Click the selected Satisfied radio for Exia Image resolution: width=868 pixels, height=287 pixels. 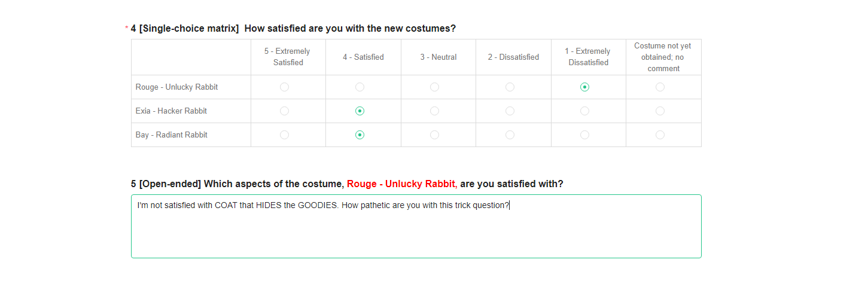tap(360, 111)
